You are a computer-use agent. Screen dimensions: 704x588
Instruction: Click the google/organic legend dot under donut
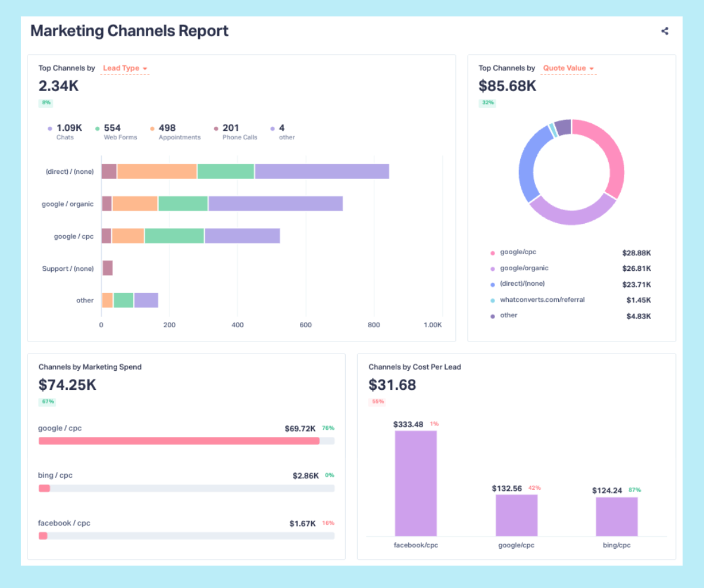click(492, 269)
